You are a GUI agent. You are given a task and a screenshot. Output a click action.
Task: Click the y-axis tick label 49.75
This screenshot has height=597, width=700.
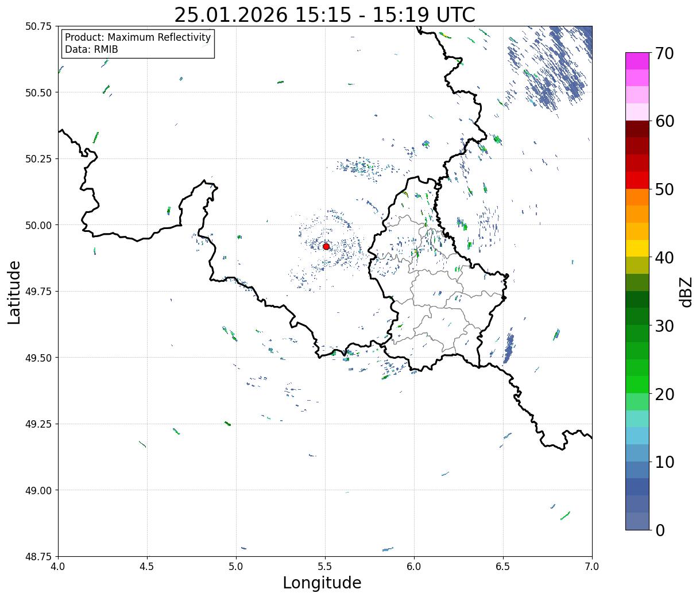[38, 292]
